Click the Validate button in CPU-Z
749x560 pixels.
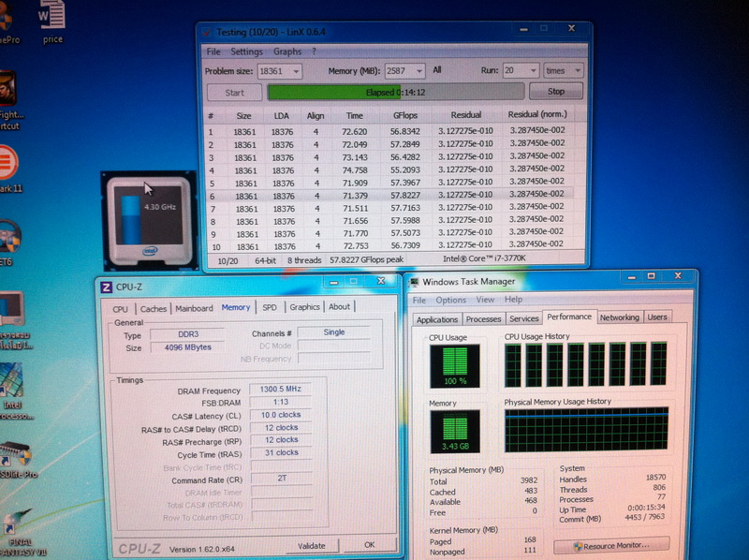tap(312, 545)
